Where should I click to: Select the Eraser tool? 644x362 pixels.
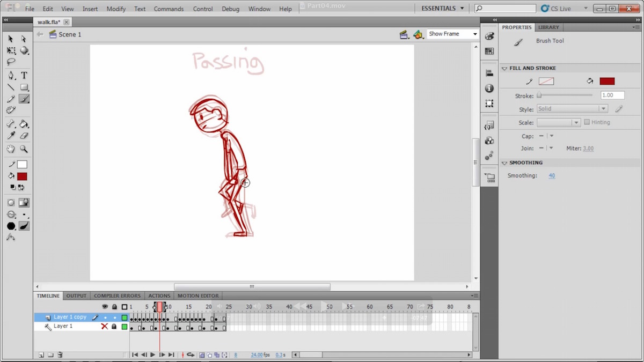(x=24, y=136)
